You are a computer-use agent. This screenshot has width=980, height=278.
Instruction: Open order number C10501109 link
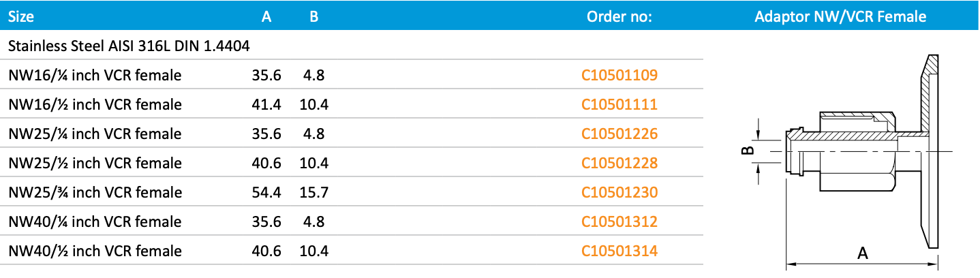[619, 75]
